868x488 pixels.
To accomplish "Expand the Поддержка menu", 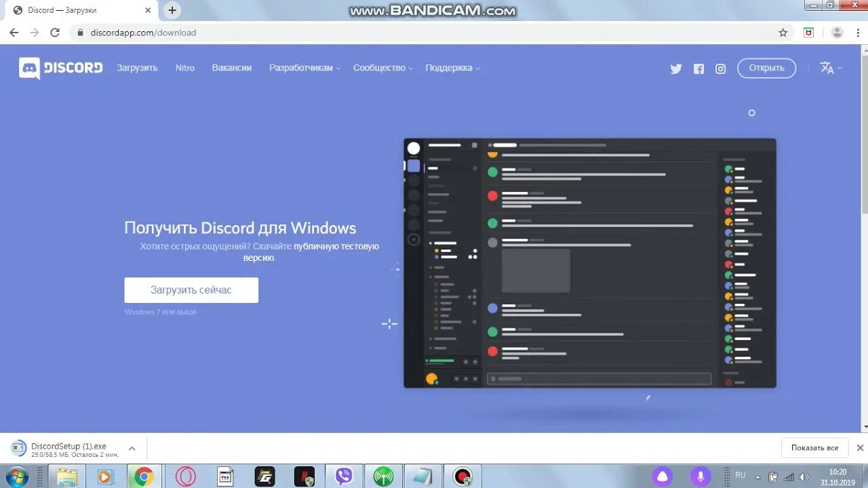I will click(452, 68).
